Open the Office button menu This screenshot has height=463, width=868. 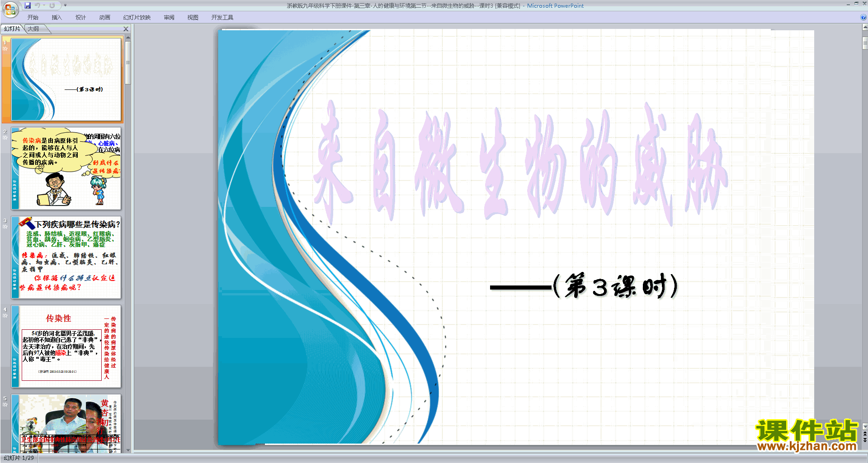(10, 9)
